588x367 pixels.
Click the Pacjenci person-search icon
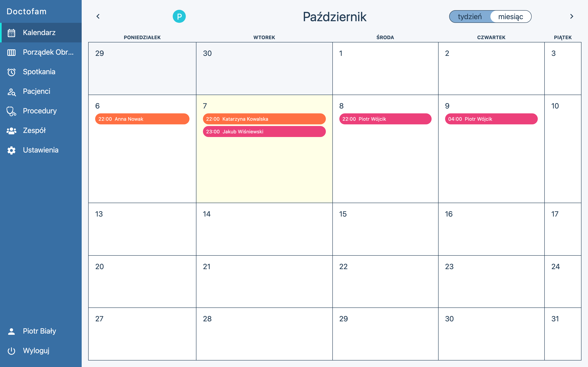pos(11,92)
